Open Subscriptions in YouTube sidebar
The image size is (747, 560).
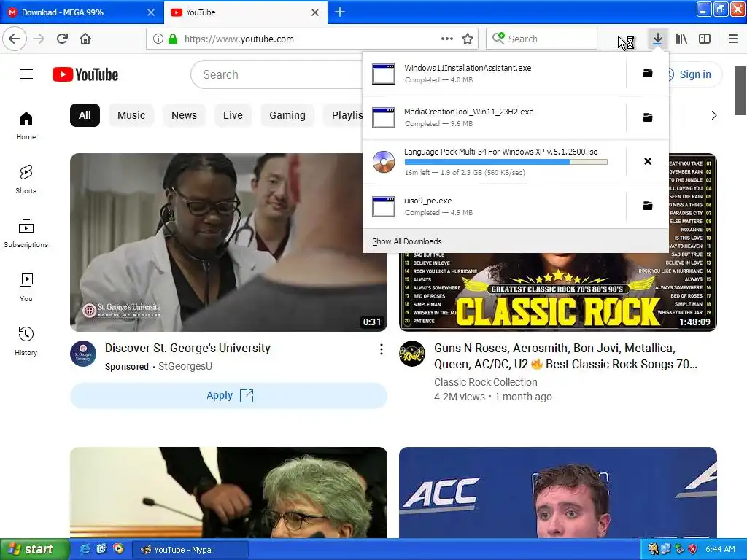(26, 233)
